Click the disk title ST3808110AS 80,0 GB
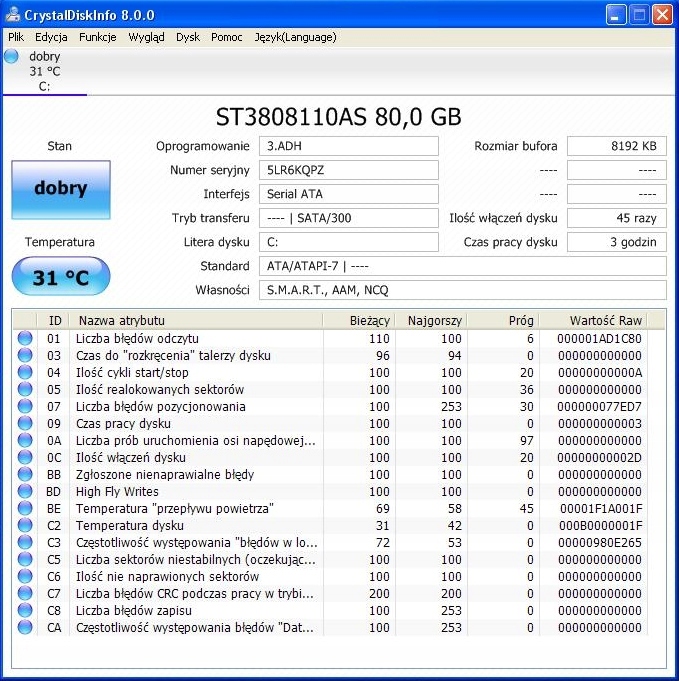The image size is (679, 681). coord(338,117)
